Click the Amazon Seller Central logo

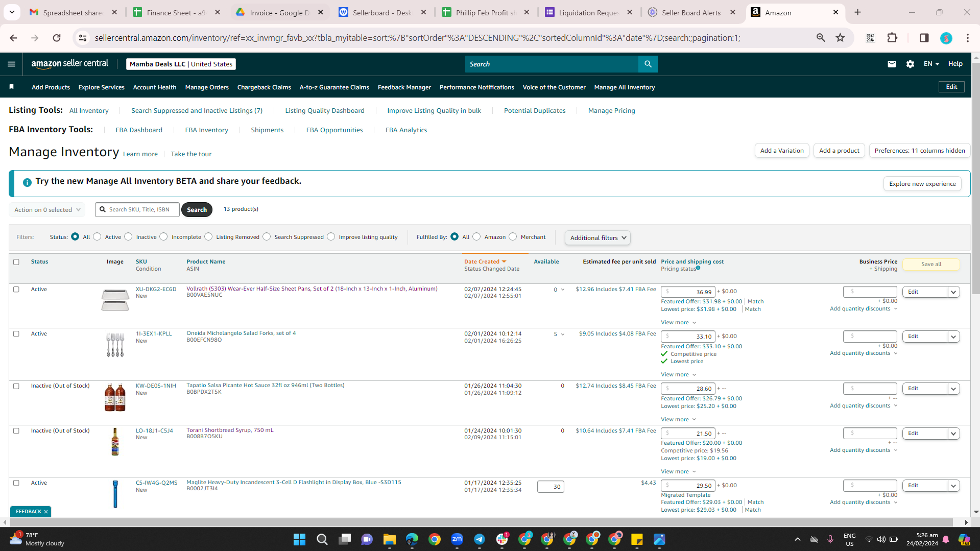(x=70, y=64)
